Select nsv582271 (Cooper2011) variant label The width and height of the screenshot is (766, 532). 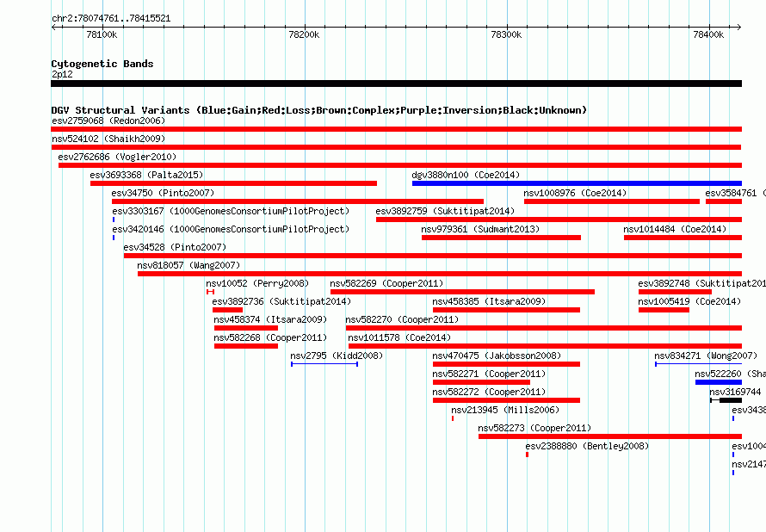pos(489,374)
